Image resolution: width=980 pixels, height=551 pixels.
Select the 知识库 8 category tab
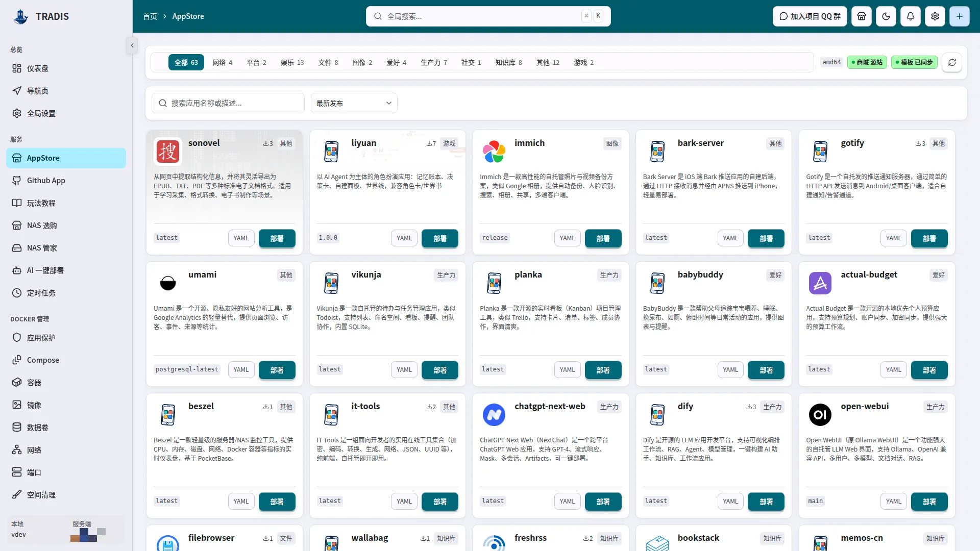[x=508, y=62]
